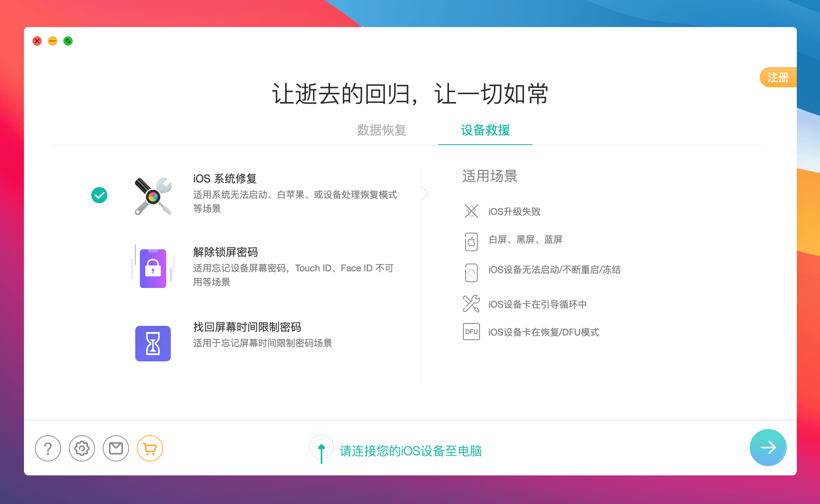Click the iOS设备卡在引导循环中 tools icon

pyautogui.click(x=471, y=304)
